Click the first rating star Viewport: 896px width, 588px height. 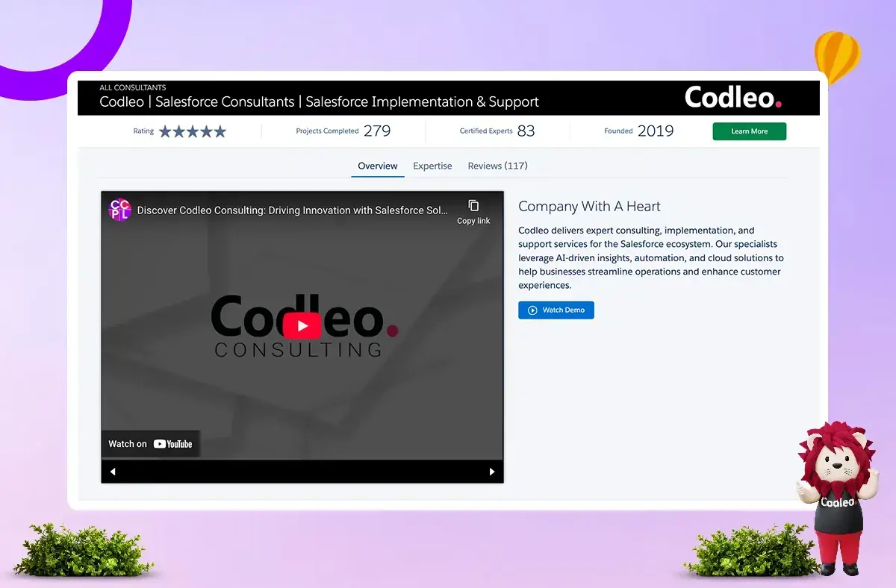click(164, 131)
